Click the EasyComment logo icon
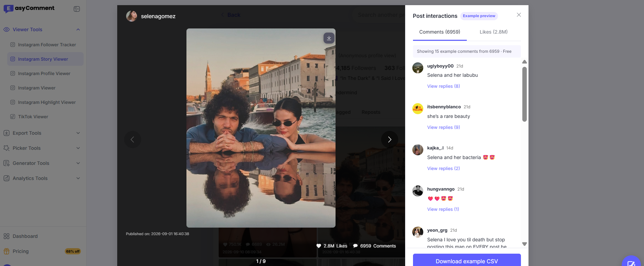This screenshot has height=266, width=644. (8, 9)
